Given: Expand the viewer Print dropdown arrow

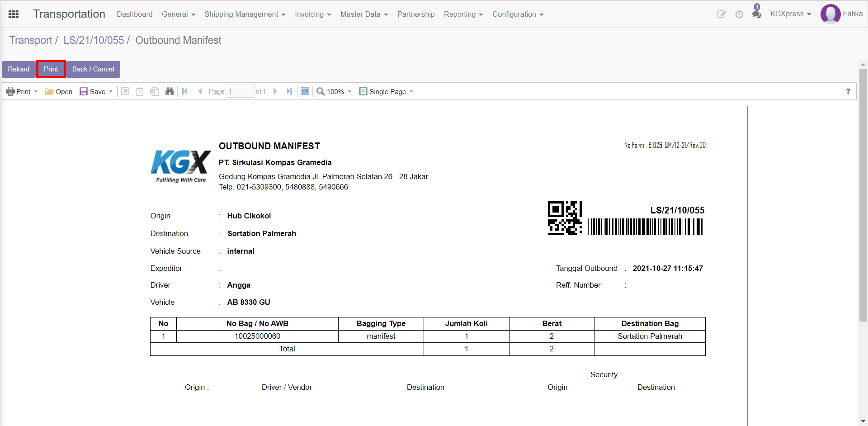Looking at the screenshot, I should tap(36, 91).
